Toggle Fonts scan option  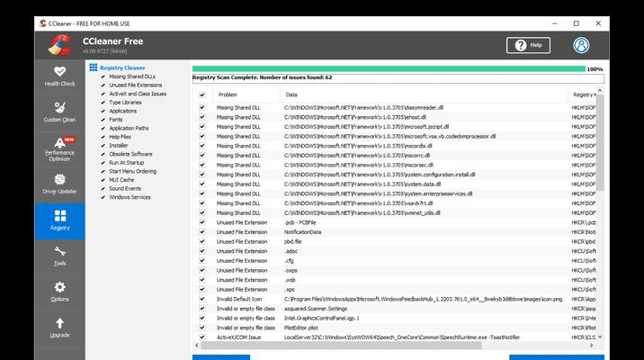(103, 120)
